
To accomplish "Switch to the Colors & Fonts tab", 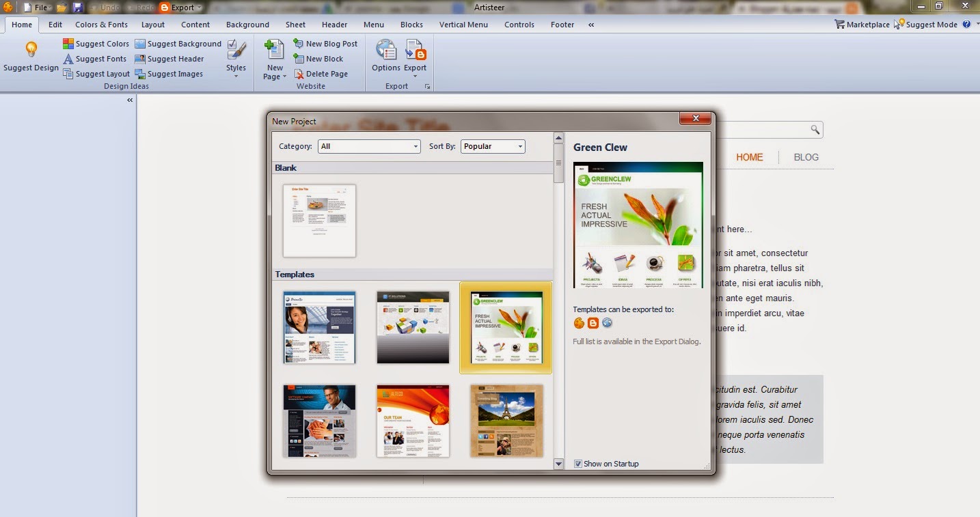I will [x=101, y=25].
